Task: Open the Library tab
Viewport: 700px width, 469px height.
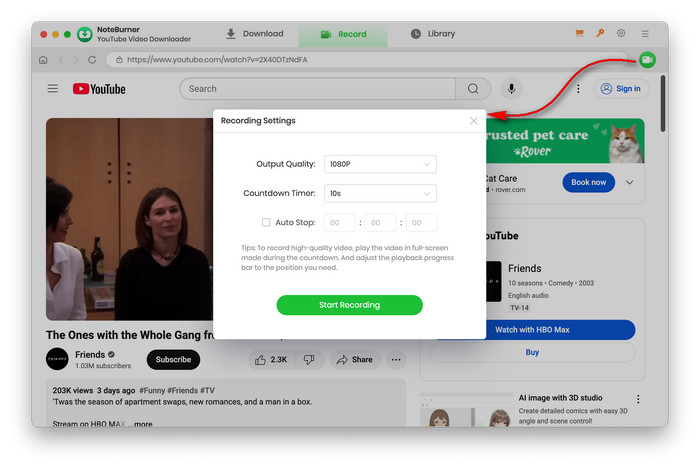Action: [x=433, y=34]
